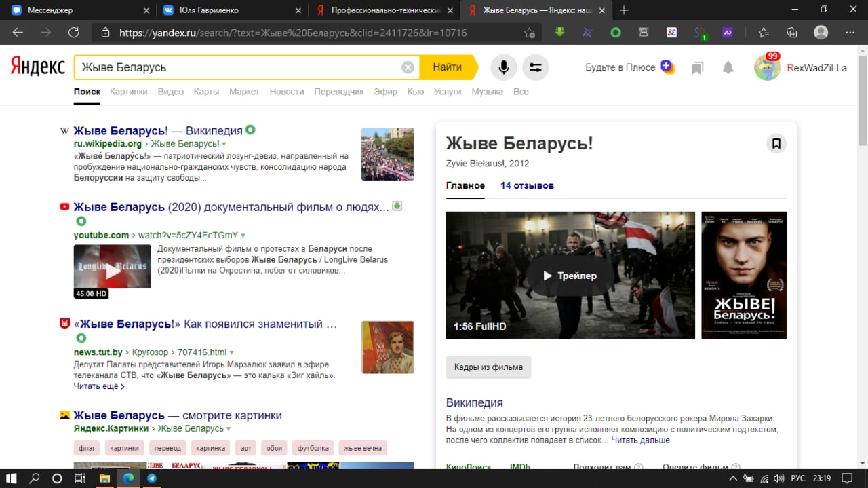Open the Wikipedia result crowd thumbnail
Viewport: 868px width, 488px height.
tap(388, 154)
